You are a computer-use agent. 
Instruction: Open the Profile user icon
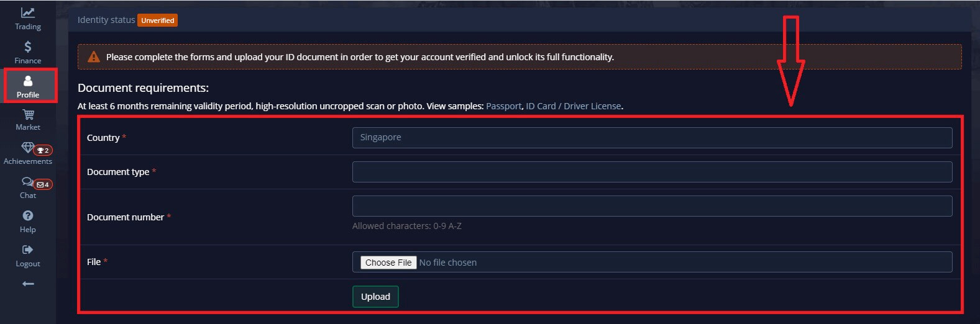28,81
